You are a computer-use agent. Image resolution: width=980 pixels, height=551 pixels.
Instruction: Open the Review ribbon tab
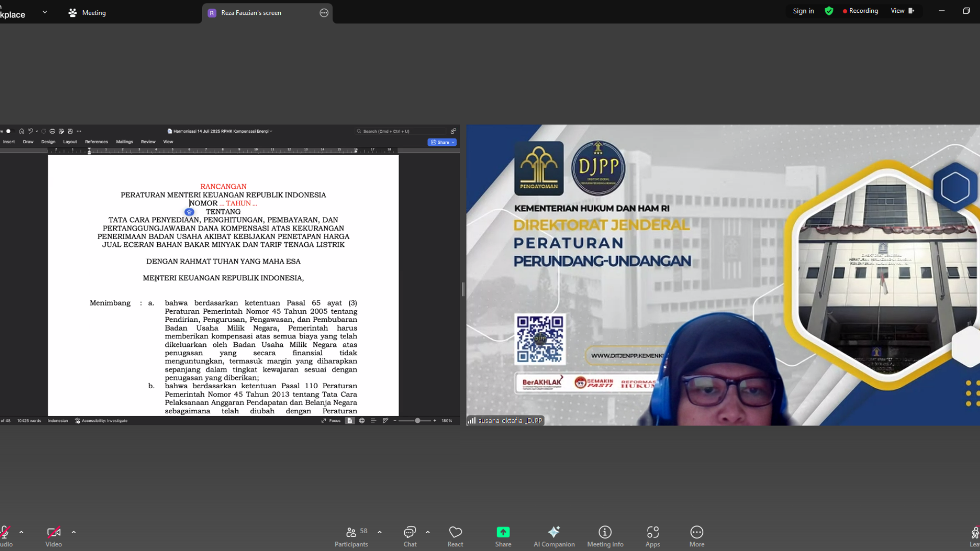(x=148, y=142)
